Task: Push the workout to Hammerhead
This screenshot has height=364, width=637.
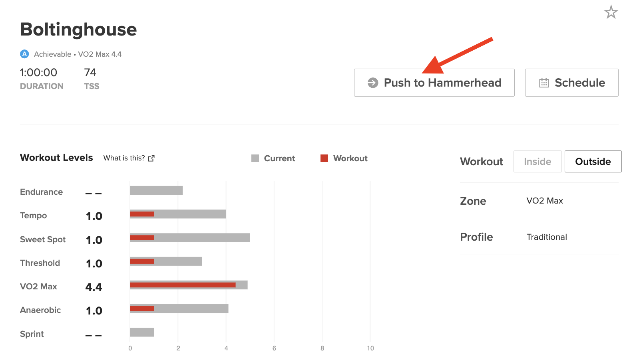Action: (x=434, y=83)
